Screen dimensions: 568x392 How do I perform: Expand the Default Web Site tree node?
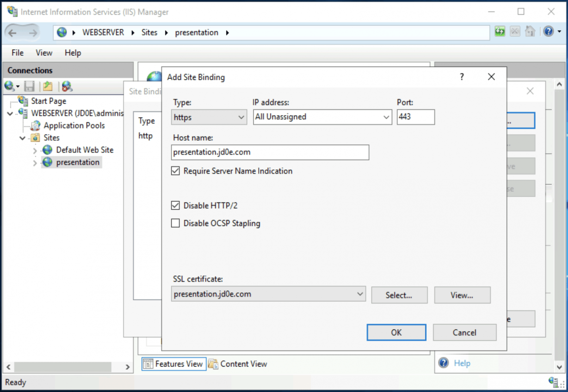34,150
